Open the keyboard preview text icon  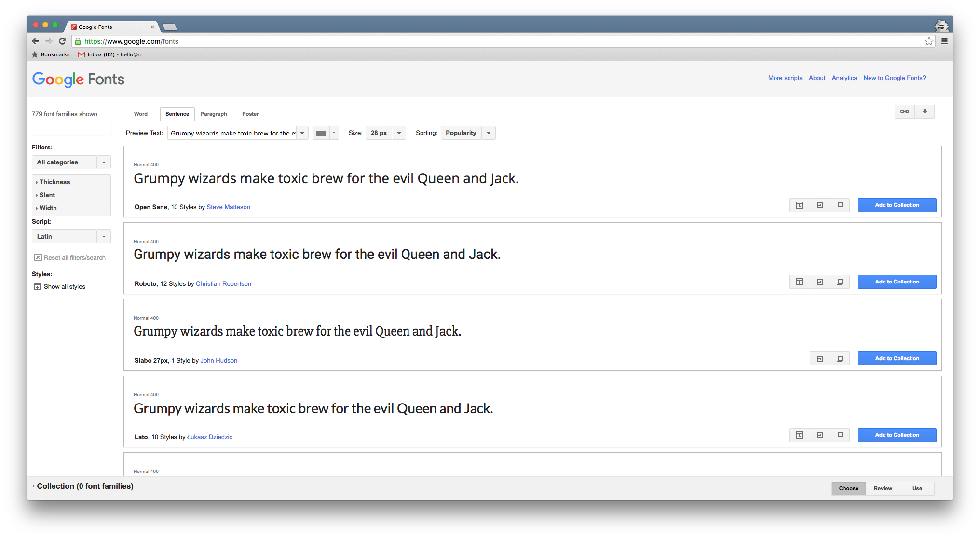[x=321, y=133]
